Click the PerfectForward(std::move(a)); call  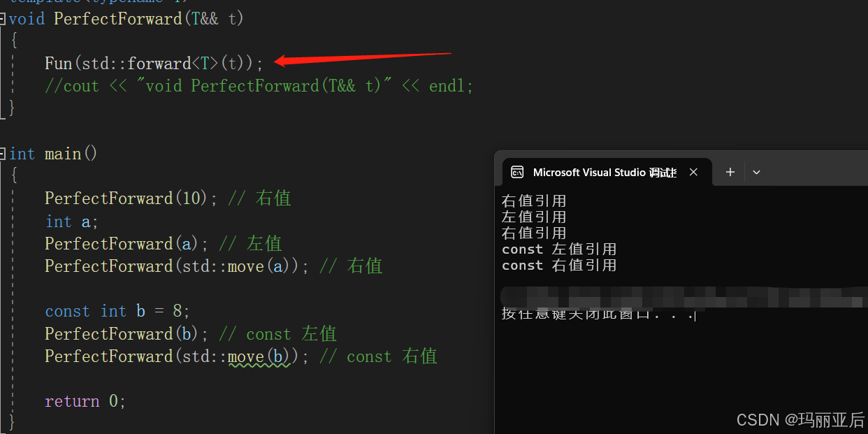tap(177, 266)
